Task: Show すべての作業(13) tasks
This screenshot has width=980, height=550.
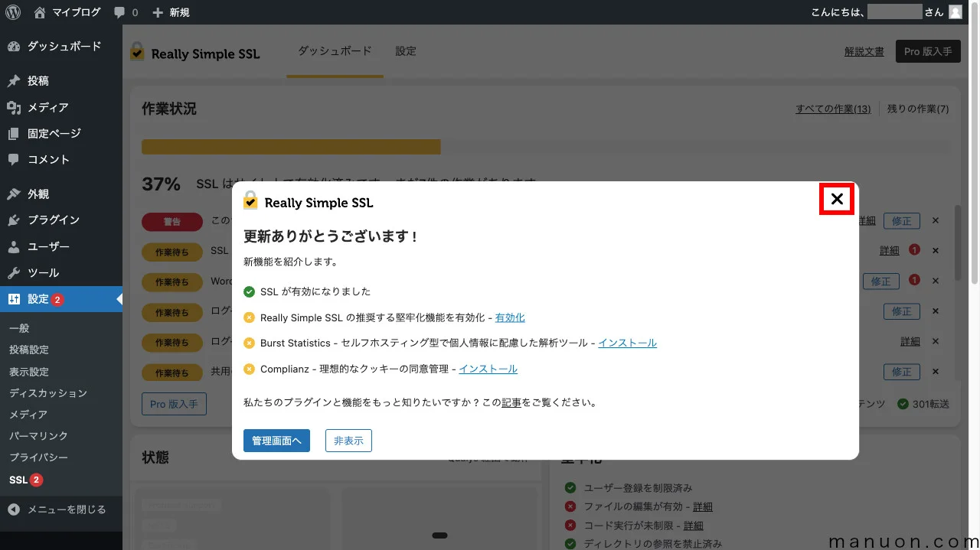Action: pos(833,109)
